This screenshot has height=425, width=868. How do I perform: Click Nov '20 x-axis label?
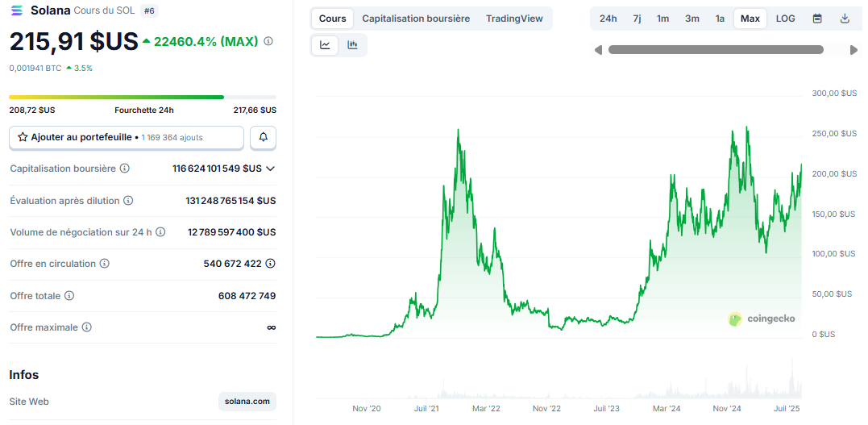point(367,408)
